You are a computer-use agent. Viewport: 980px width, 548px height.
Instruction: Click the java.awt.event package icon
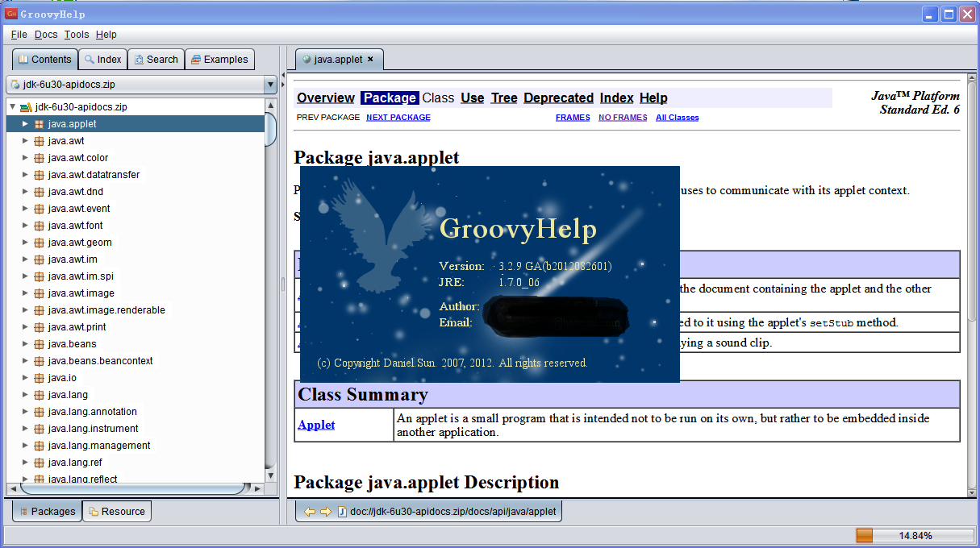coord(39,209)
